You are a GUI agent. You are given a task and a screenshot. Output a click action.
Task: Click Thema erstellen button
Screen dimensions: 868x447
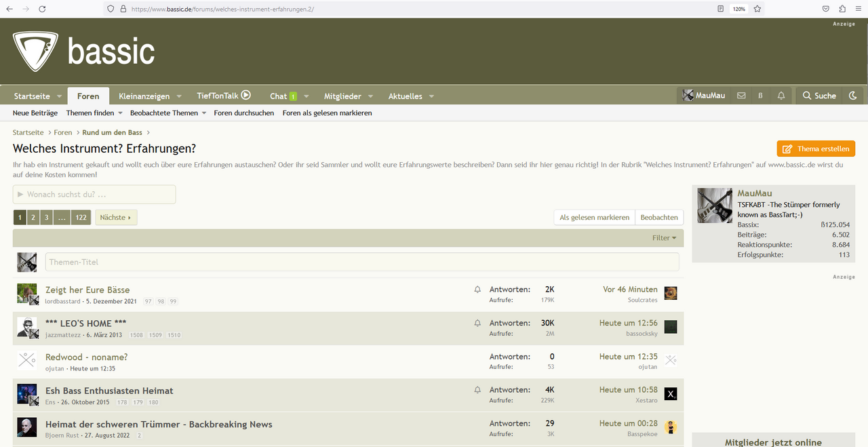pos(816,149)
